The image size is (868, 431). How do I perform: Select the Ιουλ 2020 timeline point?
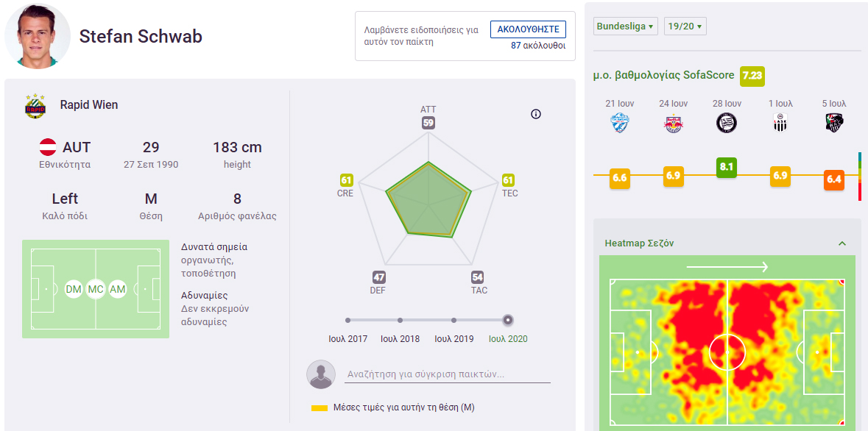(x=508, y=320)
